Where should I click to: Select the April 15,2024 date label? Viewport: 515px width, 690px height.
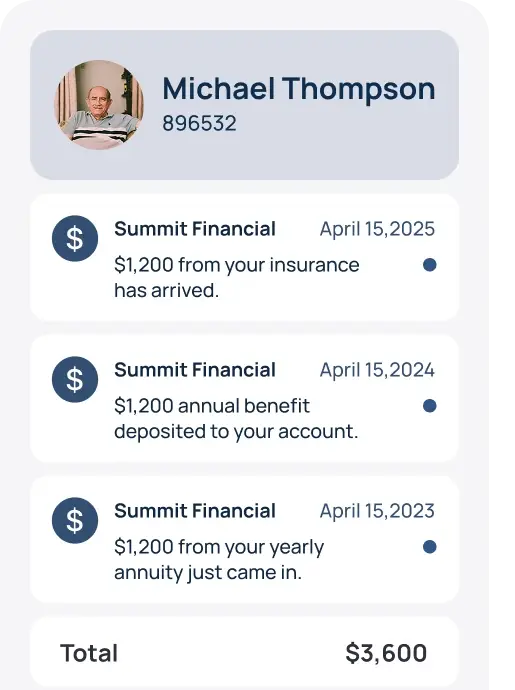[377, 370]
